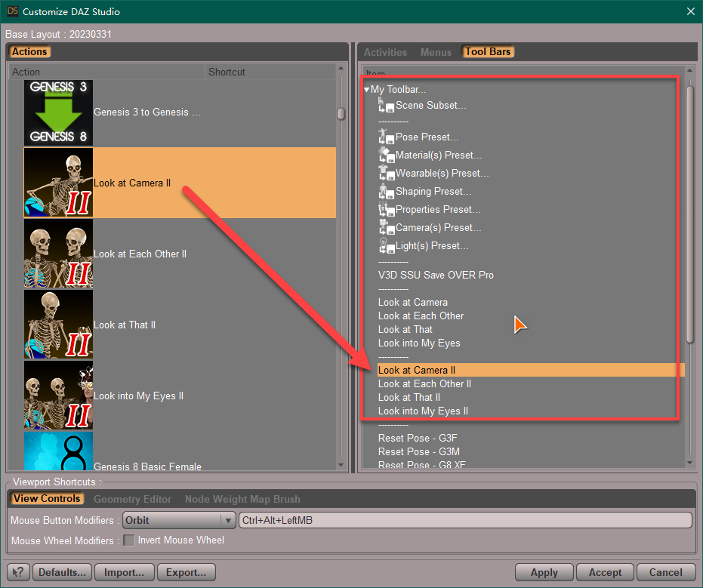The height and width of the screenshot is (588, 703).
Task: Click the Look at That II skeleton icon
Action: pos(58,325)
